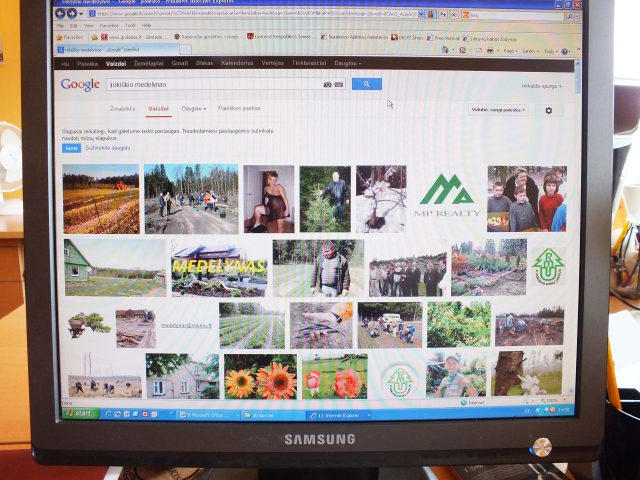
Task: Open the Internet Explorer taskbar group
Action: coord(339,416)
